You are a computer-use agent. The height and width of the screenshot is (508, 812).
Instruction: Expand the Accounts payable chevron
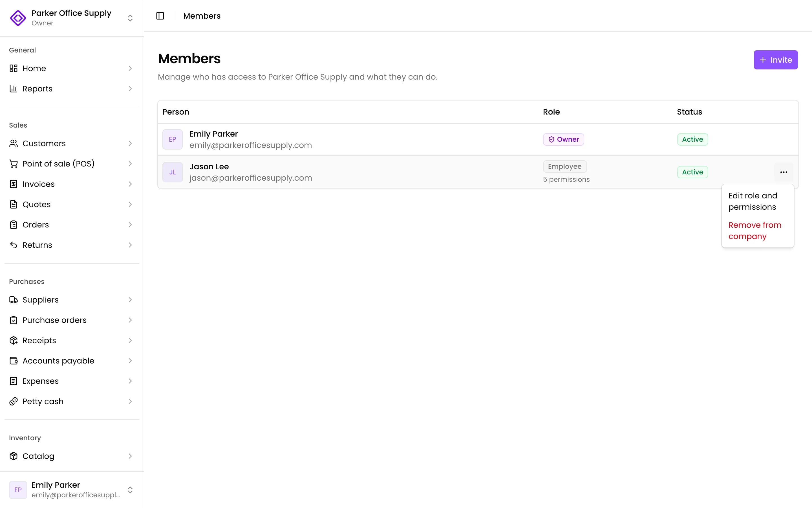[130, 361]
